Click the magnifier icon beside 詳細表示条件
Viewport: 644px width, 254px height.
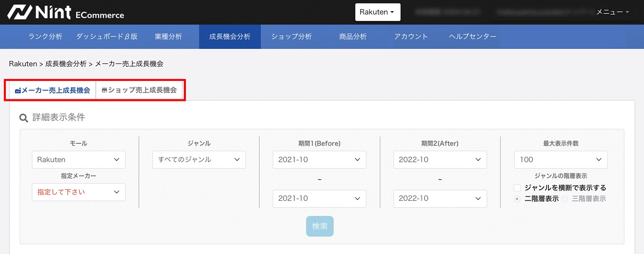[x=23, y=118]
